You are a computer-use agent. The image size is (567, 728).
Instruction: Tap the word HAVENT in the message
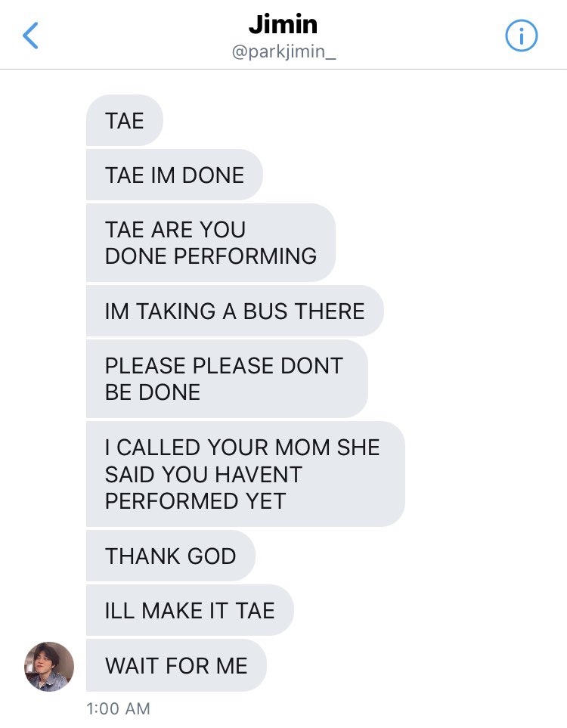(259, 474)
